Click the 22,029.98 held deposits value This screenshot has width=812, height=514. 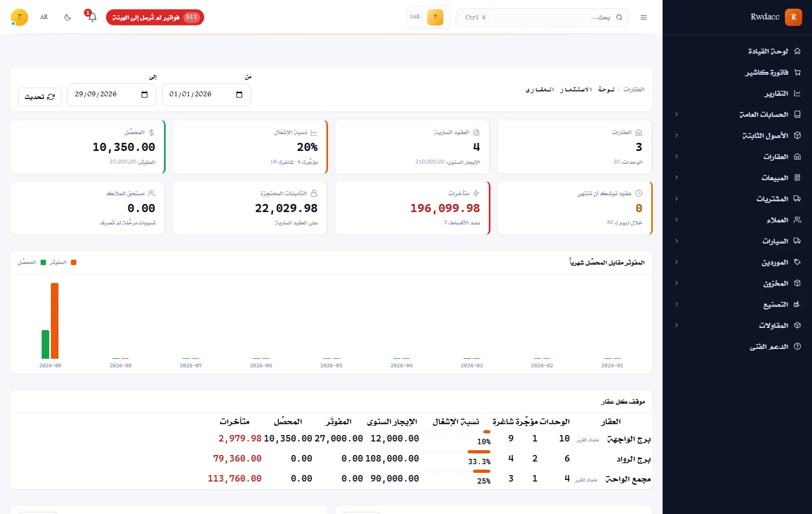click(x=286, y=208)
